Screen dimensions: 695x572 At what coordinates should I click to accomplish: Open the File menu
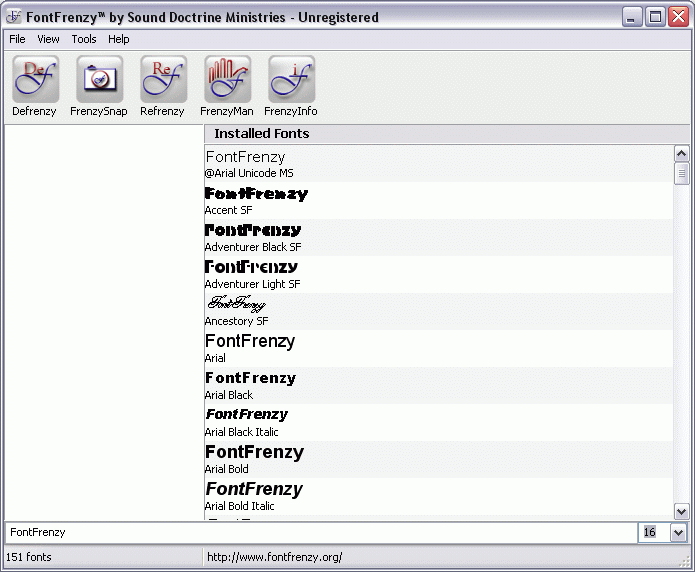click(17, 39)
